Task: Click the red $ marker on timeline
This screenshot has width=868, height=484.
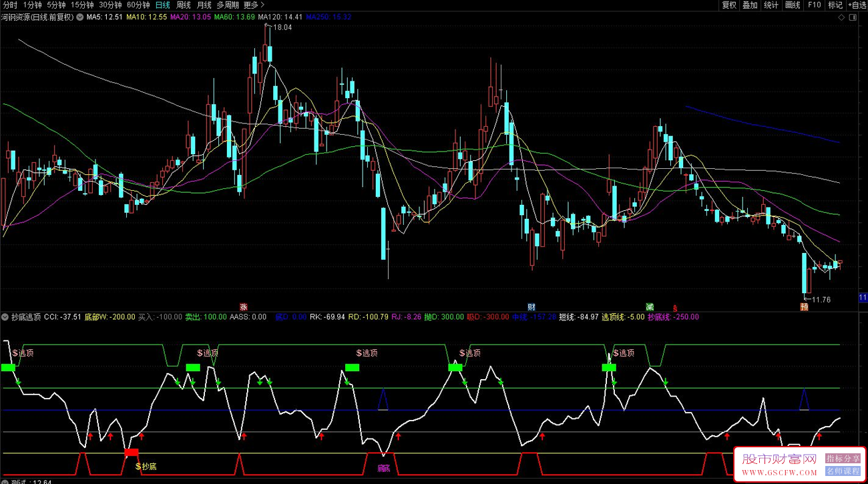Action: (675, 308)
